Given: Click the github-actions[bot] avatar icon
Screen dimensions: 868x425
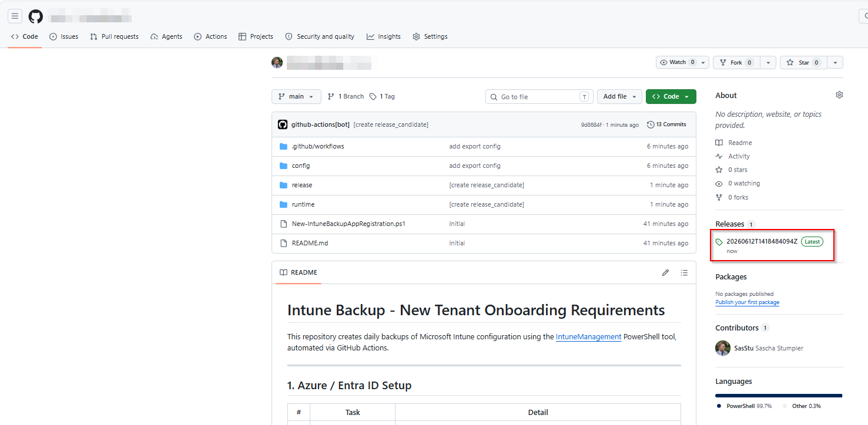Looking at the screenshot, I should pyautogui.click(x=283, y=124).
